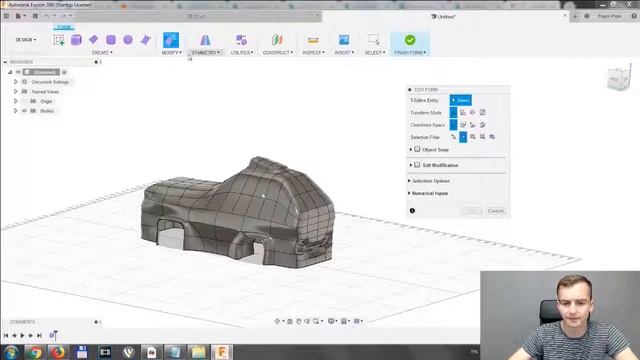The height and width of the screenshot is (360, 640).
Task: Choose the highlighted first Transform Mode option
Action: click(x=453, y=112)
